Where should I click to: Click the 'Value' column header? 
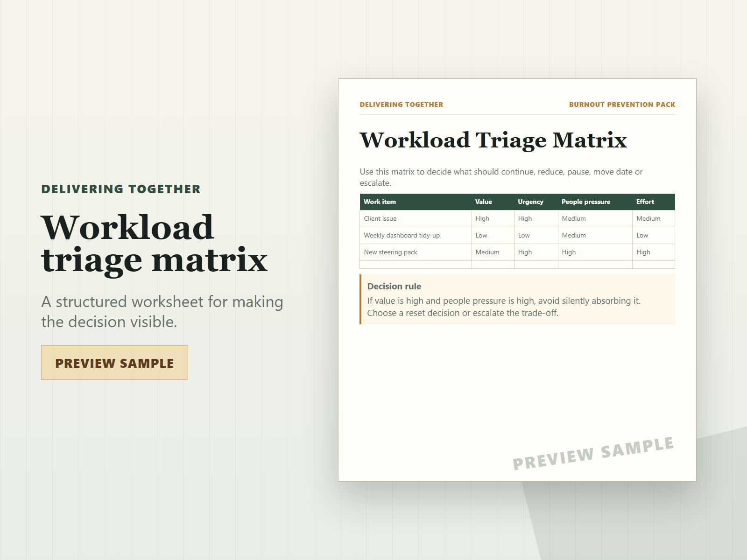(x=493, y=202)
